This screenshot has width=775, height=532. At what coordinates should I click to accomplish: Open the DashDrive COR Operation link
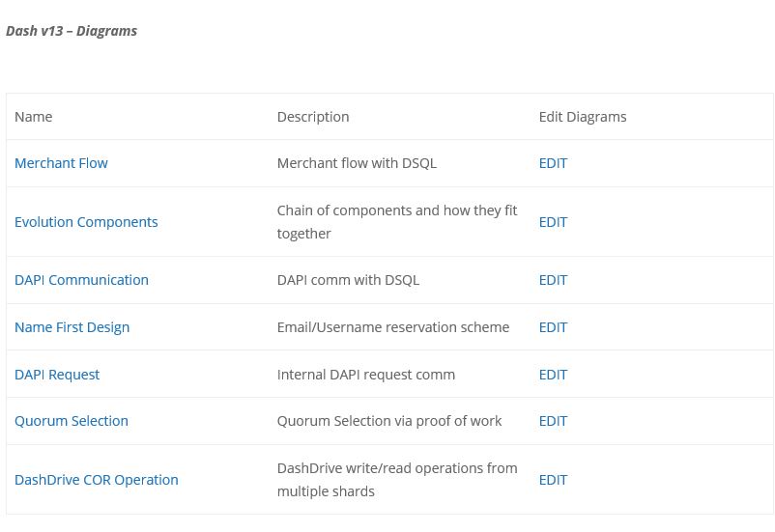point(97,480)
